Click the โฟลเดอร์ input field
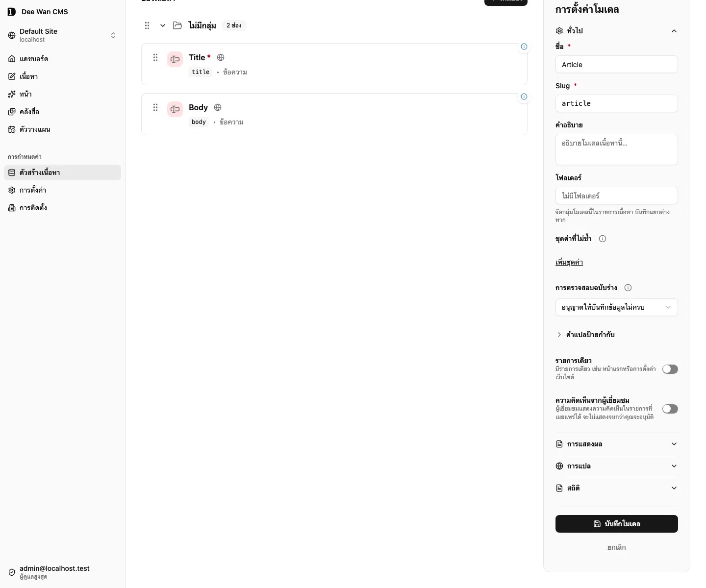Viewport: 706px width, 588px height. [617, 196]
